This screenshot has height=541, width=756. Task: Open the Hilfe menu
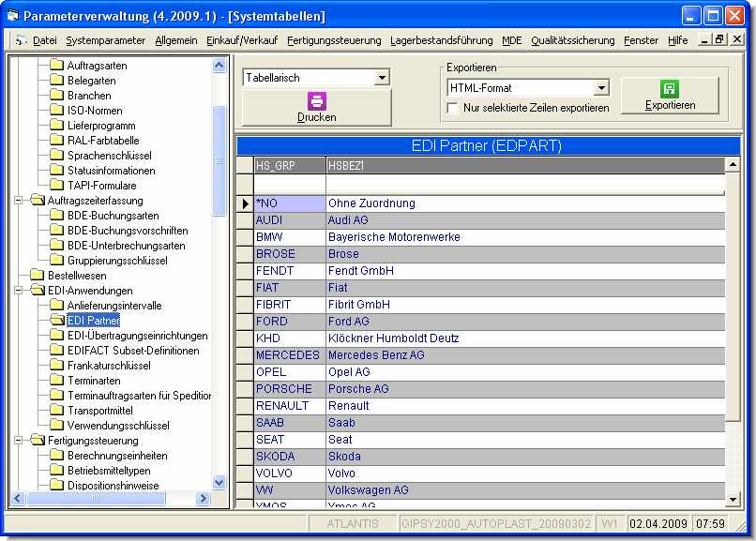coord(677,40)
